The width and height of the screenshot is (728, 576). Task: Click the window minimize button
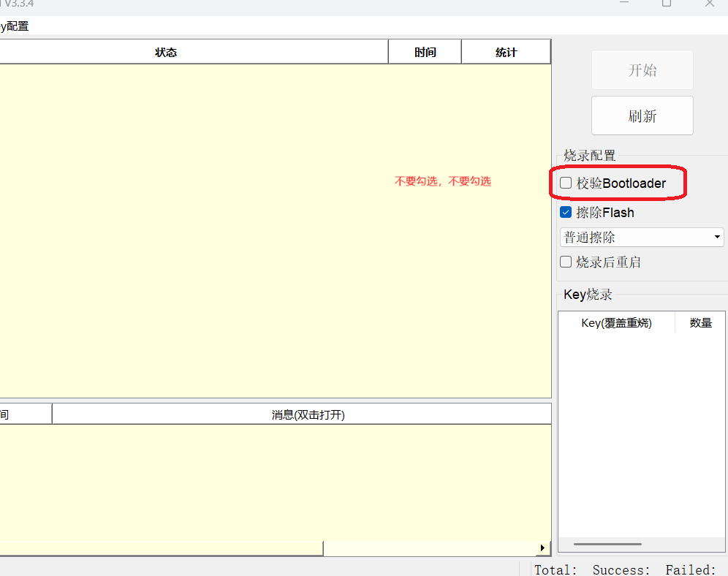pos(623,4)
